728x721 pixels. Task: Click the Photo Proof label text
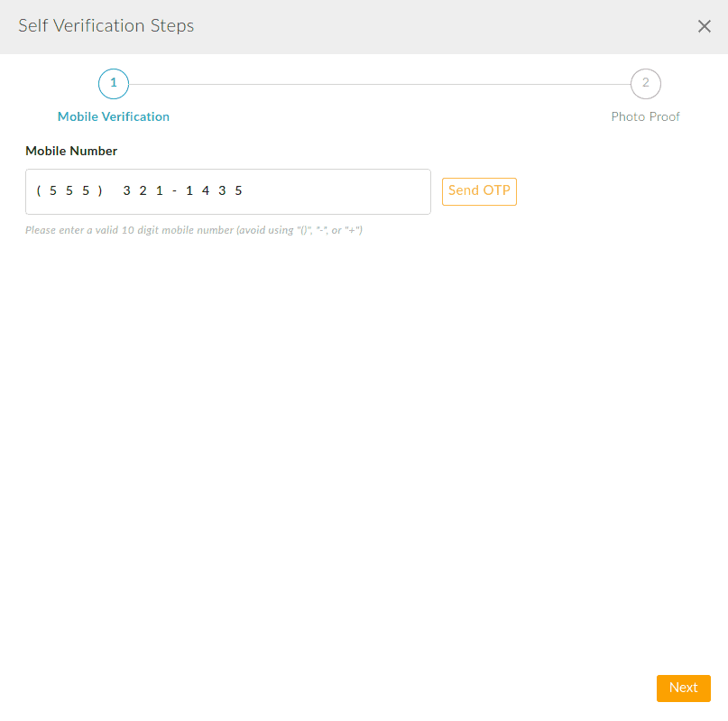[645, 116]
